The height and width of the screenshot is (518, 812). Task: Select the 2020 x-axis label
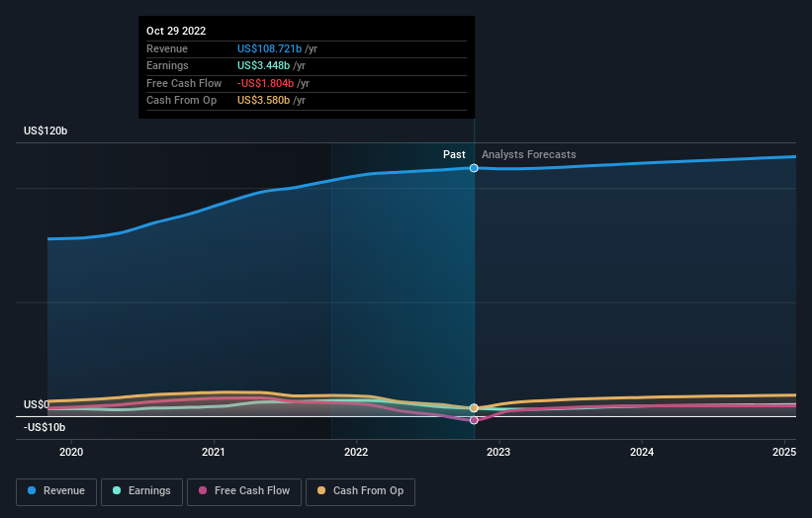point(71,452)
